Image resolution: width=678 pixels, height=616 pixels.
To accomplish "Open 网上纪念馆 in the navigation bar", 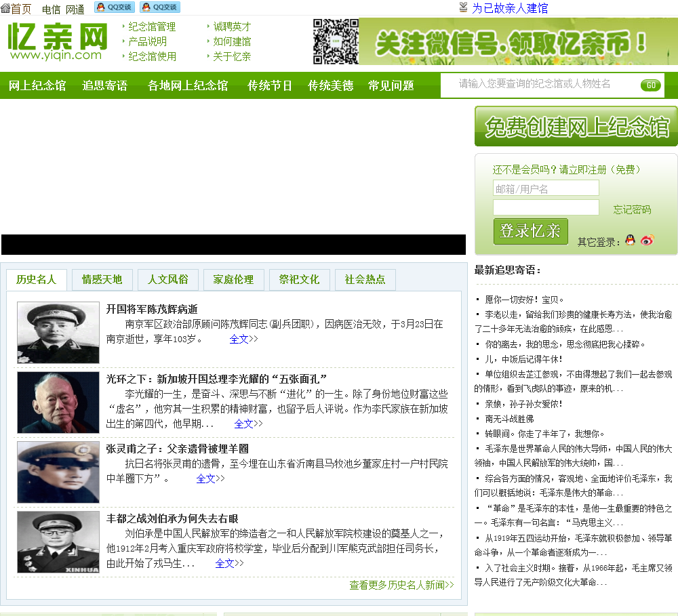I will pos(37,85).
